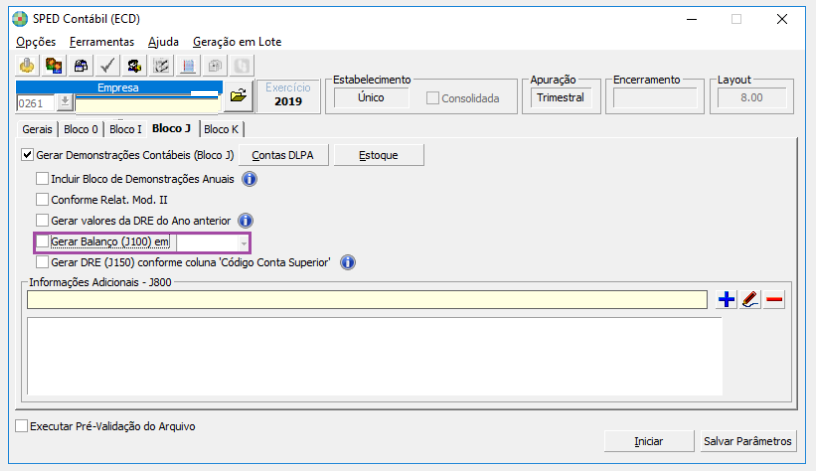Click the Exercício 2019 button
The width and height of the screenshot is (816, 471).
point(288,95)
